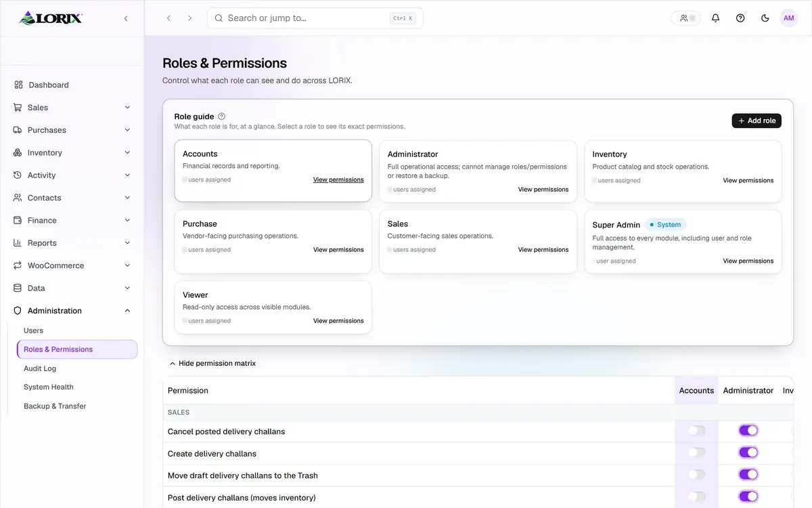Click the search magnifier icon
Viewport: 812px width, 508px height.
click(x=219, y=18)
